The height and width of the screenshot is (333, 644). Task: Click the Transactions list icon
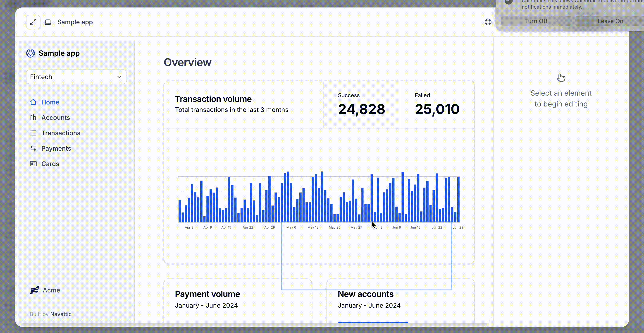33,133
